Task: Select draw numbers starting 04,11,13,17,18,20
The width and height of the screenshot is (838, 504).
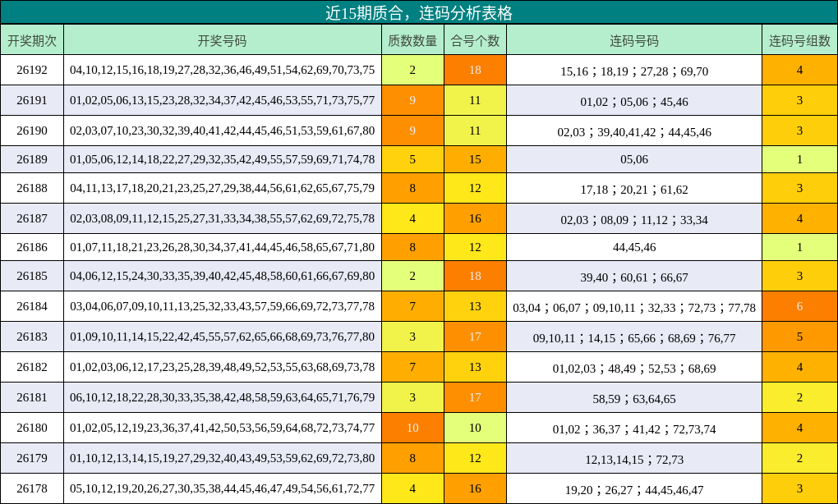Action: pos(223,189)
